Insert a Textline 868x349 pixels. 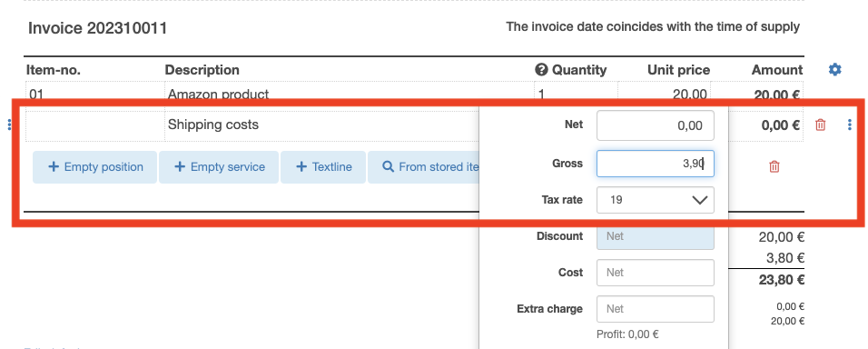[x=323, y=166]
